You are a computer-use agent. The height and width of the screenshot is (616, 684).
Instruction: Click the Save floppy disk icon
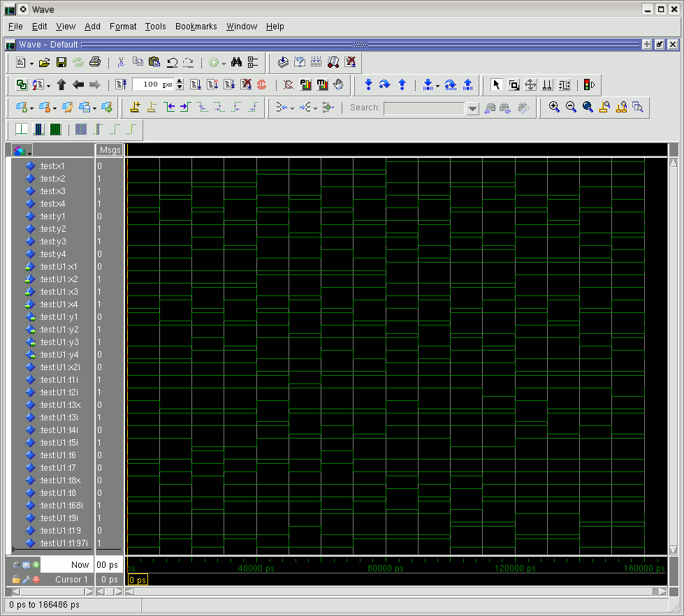pos(61,62)
